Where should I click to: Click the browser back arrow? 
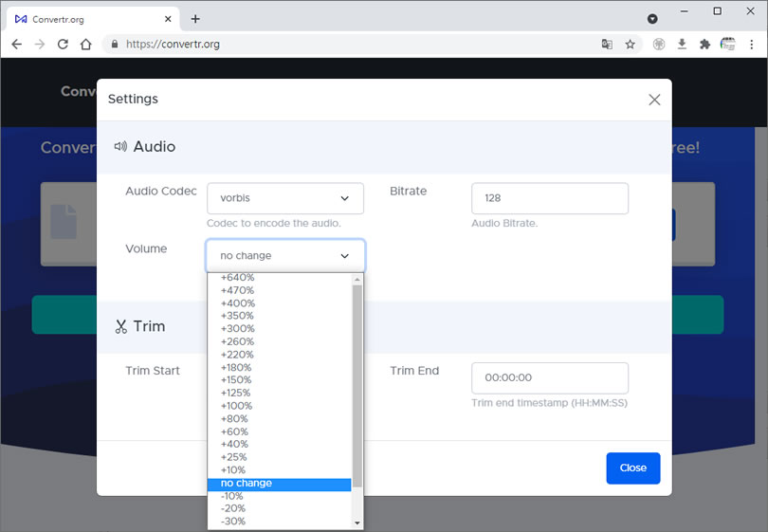(17, 44)
